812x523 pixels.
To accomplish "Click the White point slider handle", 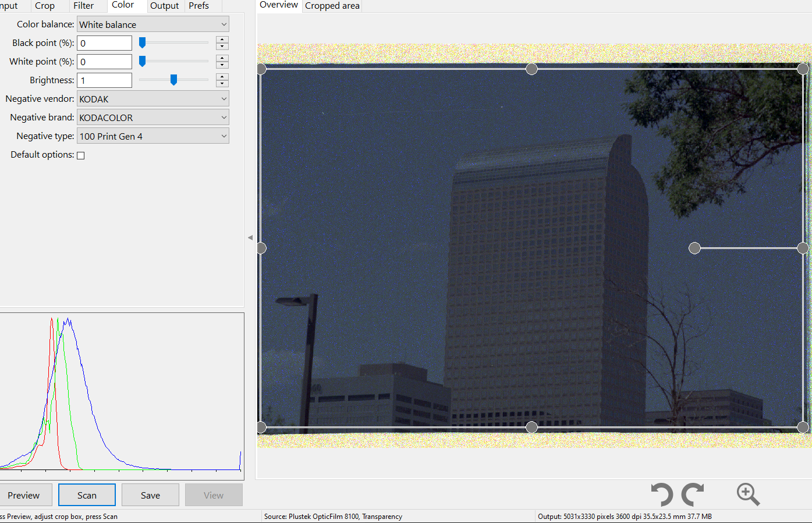I will (x=142, y=61).
